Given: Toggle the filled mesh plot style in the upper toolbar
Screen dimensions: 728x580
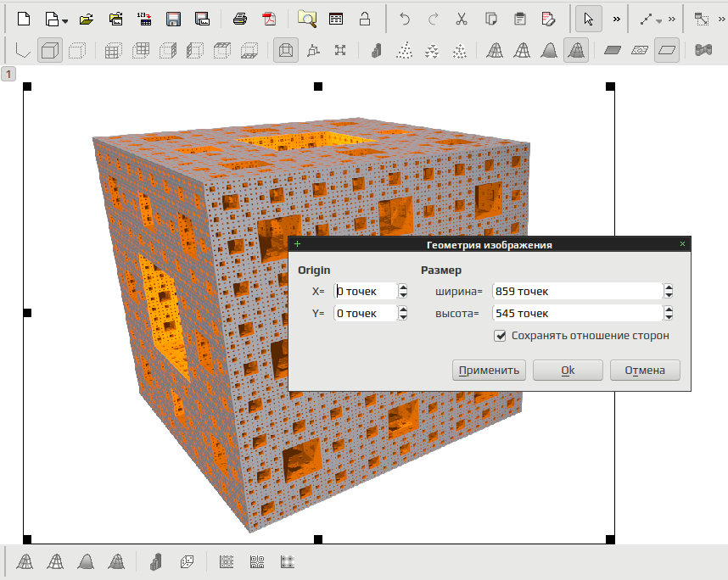Looking at the screenshot, I should pos(576,50).
